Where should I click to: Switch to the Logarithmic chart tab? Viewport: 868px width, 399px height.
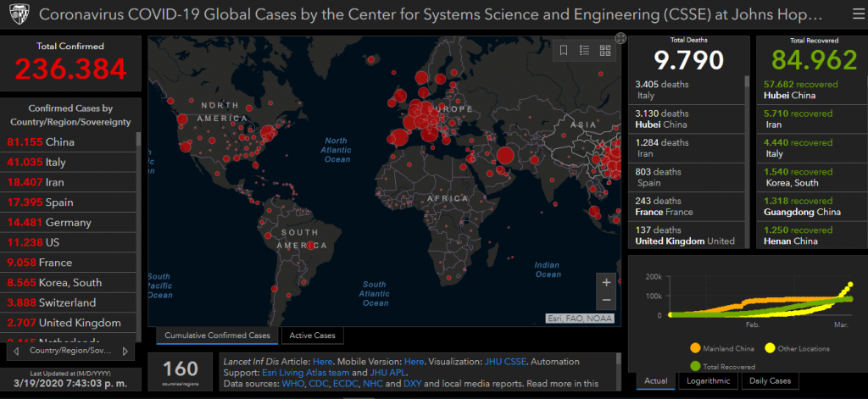click(708, 381)
